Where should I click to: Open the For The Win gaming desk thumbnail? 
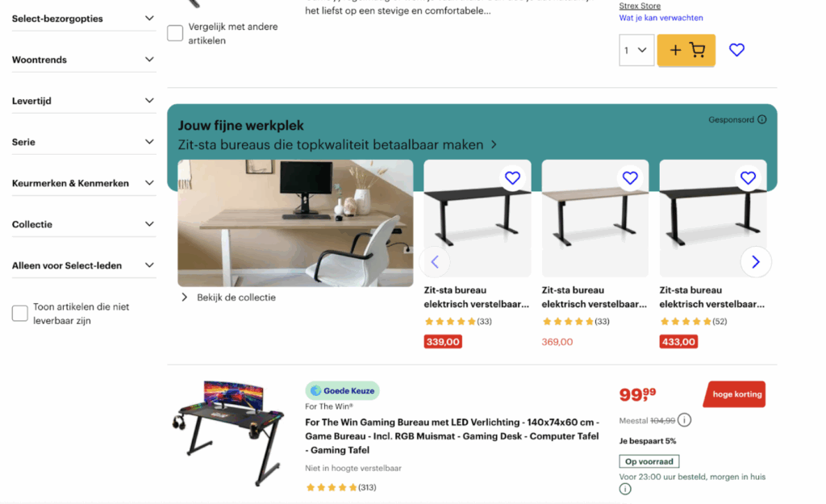click(228, 433)
